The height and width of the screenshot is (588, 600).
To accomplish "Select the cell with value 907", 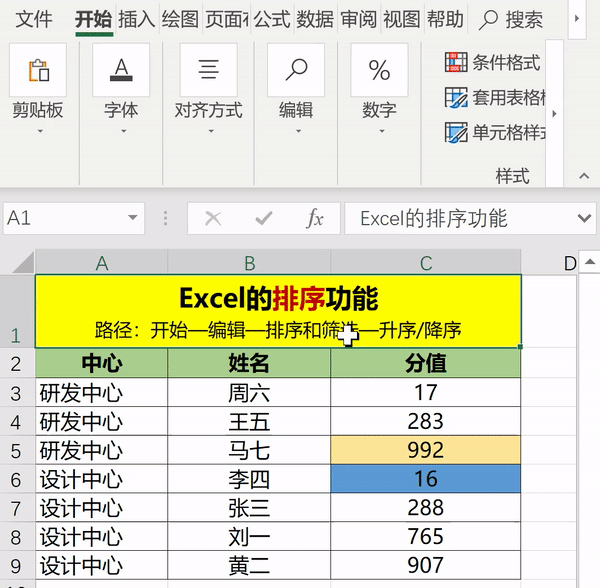I will click(426, 565).
